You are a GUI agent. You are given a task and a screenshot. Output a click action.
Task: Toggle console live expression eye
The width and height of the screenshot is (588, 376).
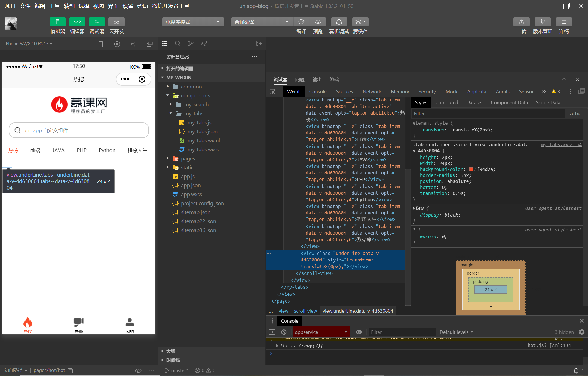pos(359,332)
